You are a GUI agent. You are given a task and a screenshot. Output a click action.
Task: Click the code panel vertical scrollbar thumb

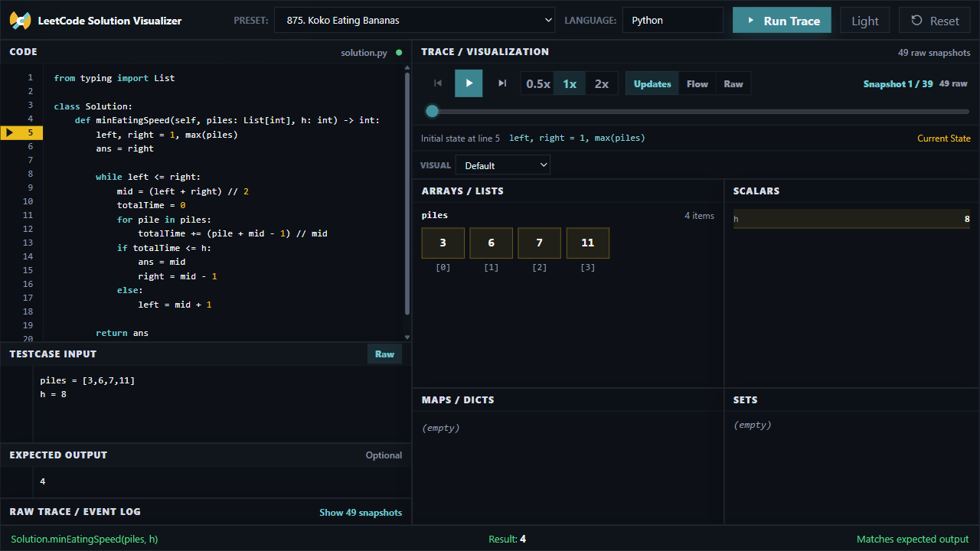pyautogui.click(x=407, y=194)
